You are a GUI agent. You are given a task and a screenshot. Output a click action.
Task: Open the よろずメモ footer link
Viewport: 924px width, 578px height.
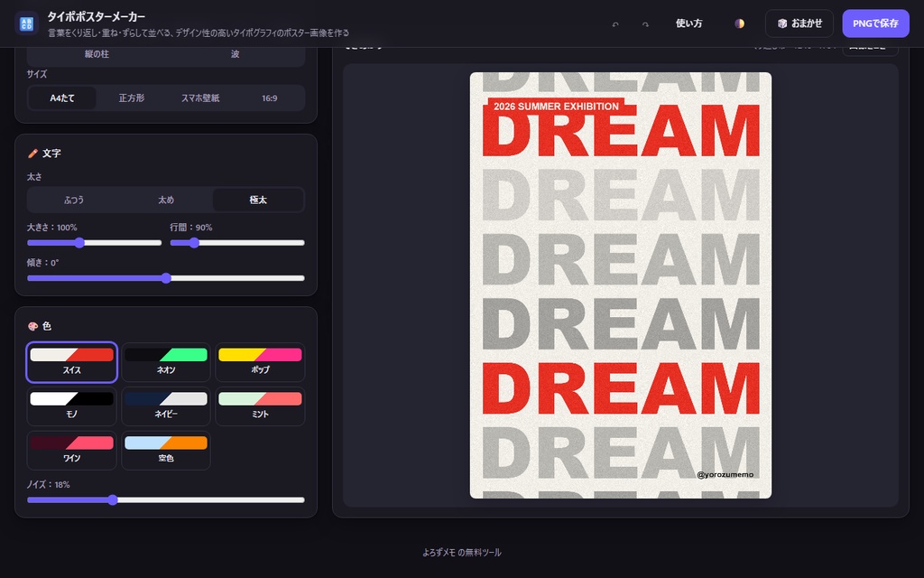(x=439, y=553)
